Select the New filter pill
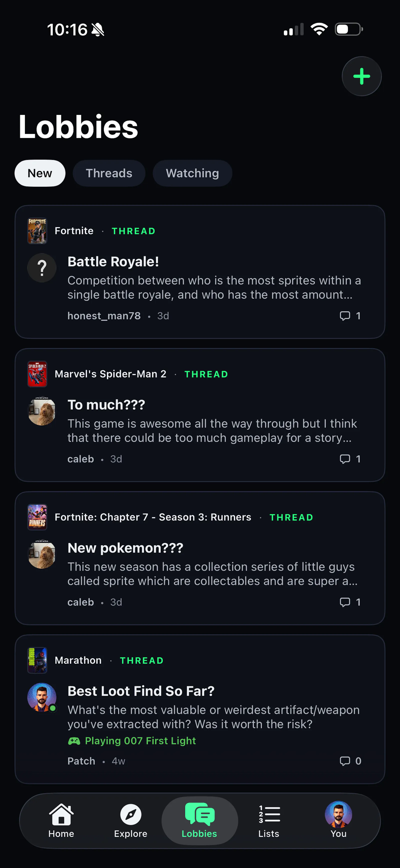 pyautogui.click(x=40, y=173)
